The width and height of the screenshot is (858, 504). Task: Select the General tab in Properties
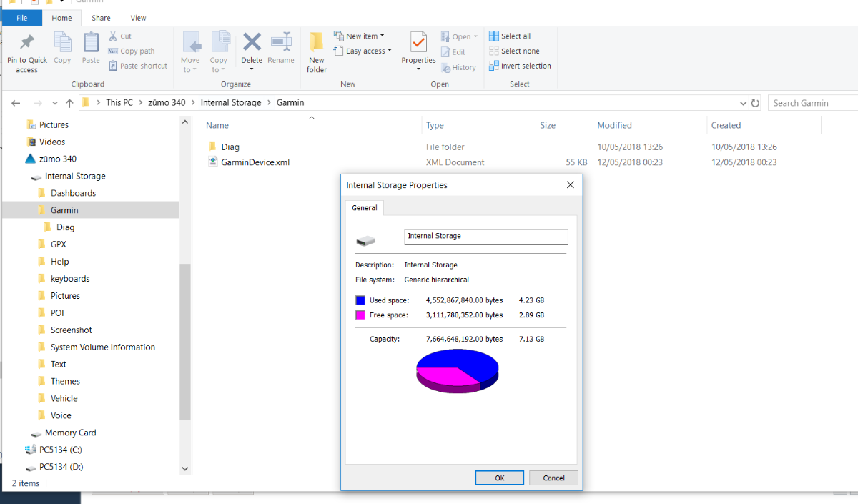tap(365, 208)
